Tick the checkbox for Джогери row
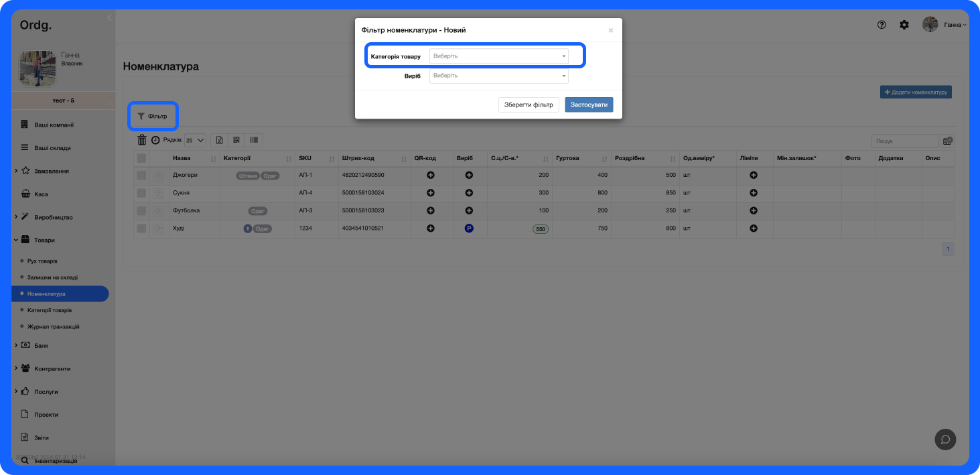The image size is (980, 475). click(141, 175)
